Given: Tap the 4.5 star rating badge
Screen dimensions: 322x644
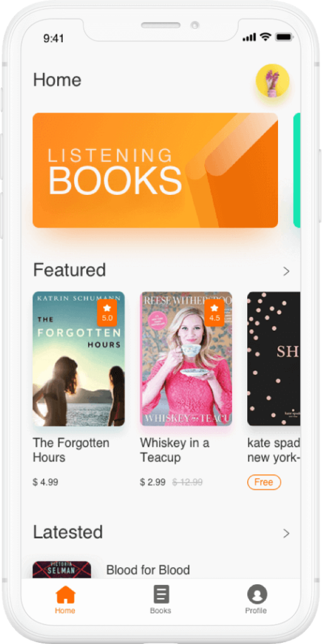Looking at the screenshot, I should point(214,313).
